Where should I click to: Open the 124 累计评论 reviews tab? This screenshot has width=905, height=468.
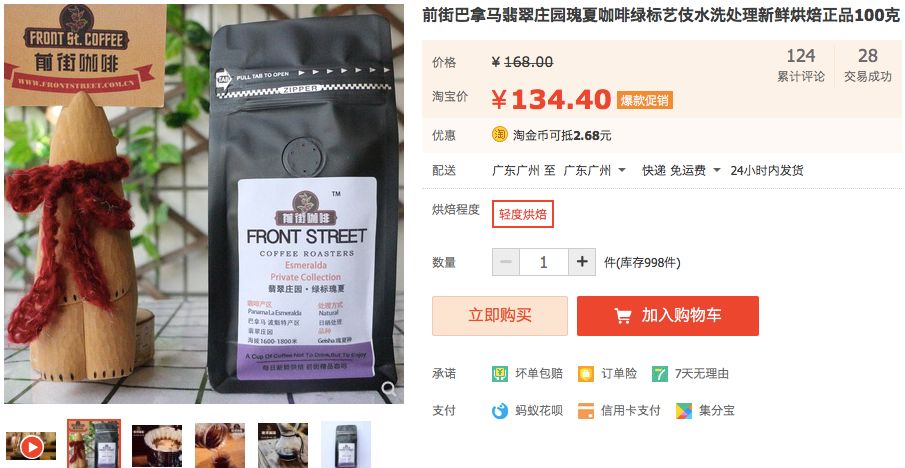click(x=801, y=65)
